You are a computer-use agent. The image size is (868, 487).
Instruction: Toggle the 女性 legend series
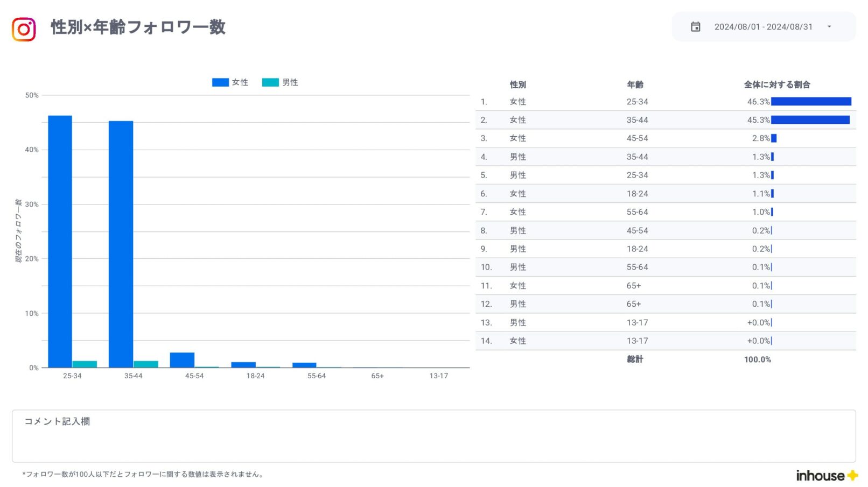coord(230,82)
